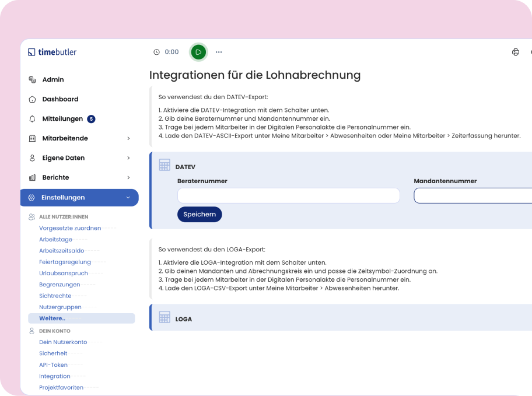
Task: Click the printer icon in top bar
Action: coord(516,52)
